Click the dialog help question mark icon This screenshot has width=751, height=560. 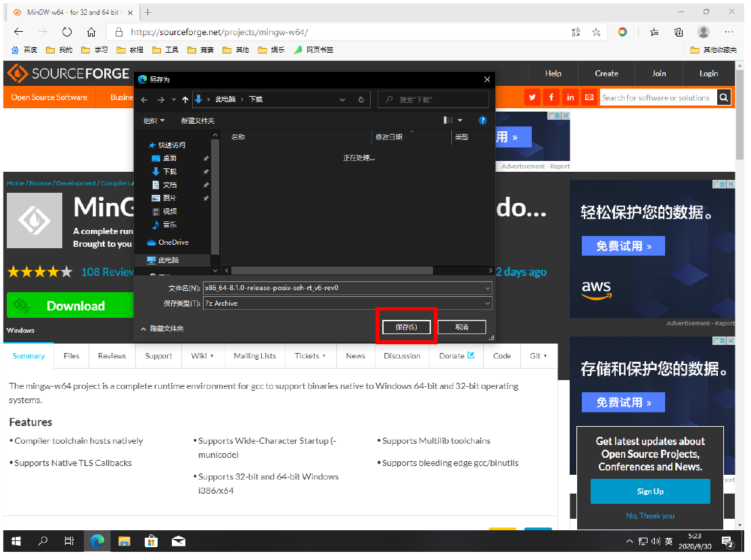482,120
